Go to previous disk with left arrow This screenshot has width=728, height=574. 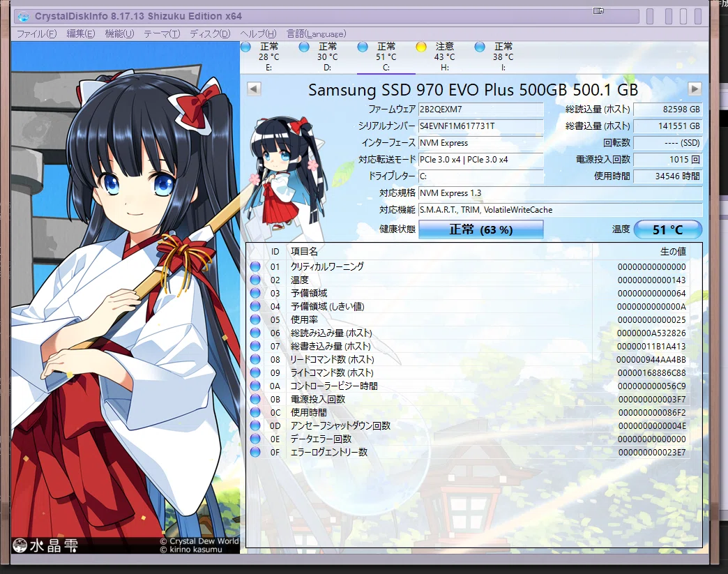[254, 89]
